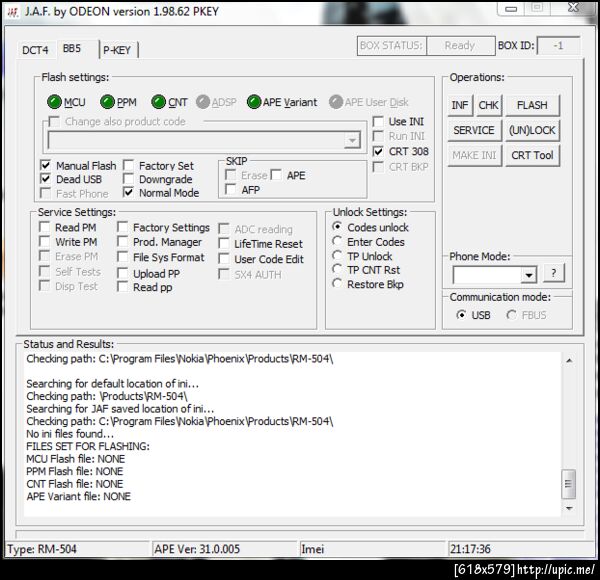Enable Downgrade checkbox

pyautogui.click(x=128, y=179)
